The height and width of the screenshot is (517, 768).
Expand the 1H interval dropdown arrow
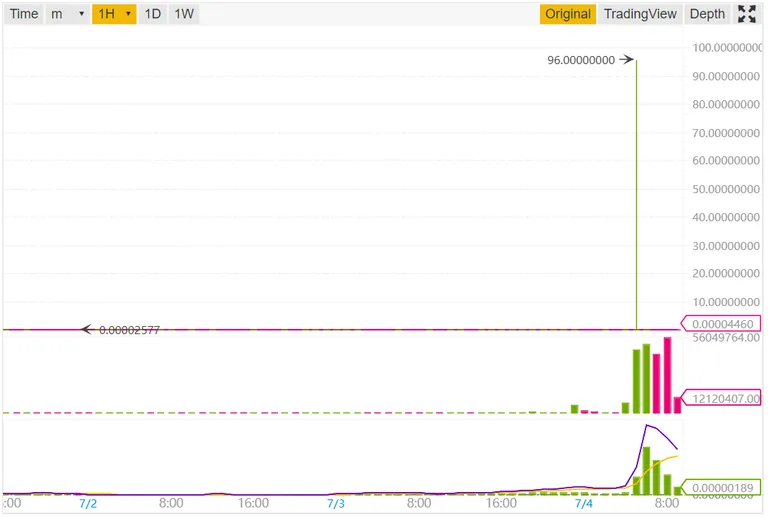tap(128, 14)
